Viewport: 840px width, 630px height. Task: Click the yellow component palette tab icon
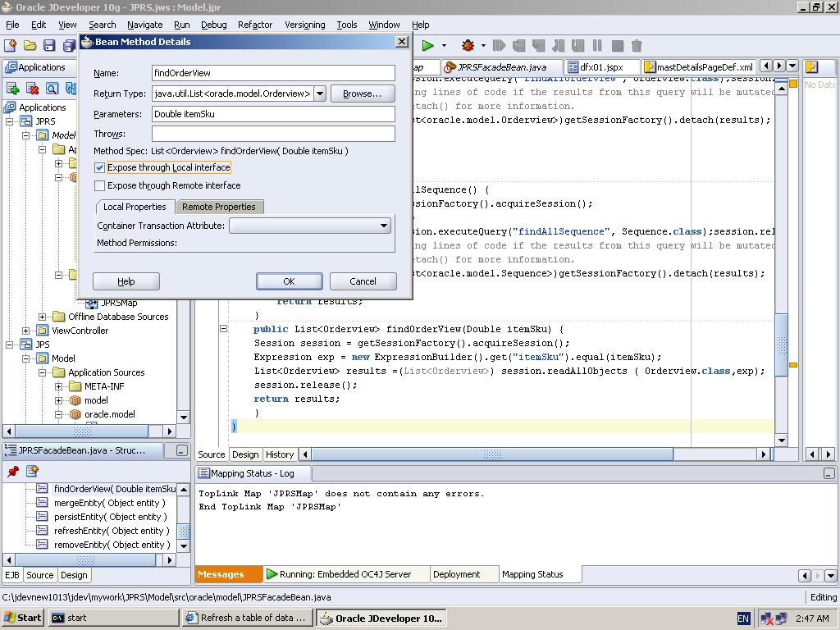point(811,67)
